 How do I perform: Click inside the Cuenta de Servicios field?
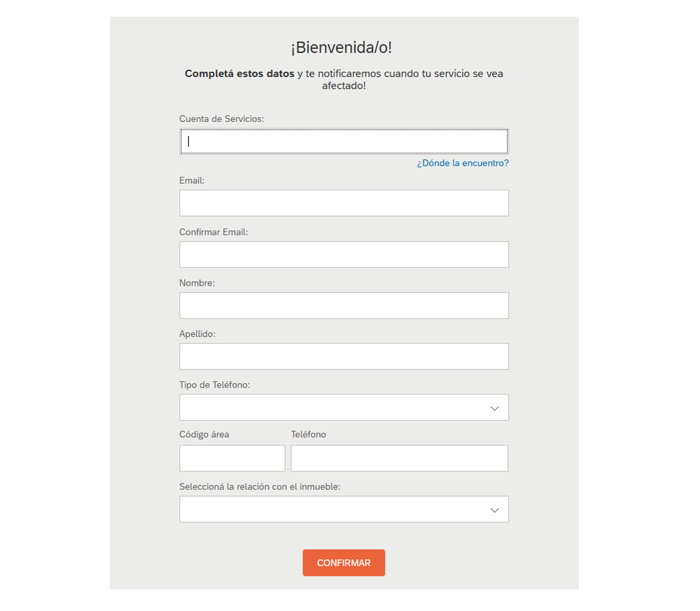(344, 141)
